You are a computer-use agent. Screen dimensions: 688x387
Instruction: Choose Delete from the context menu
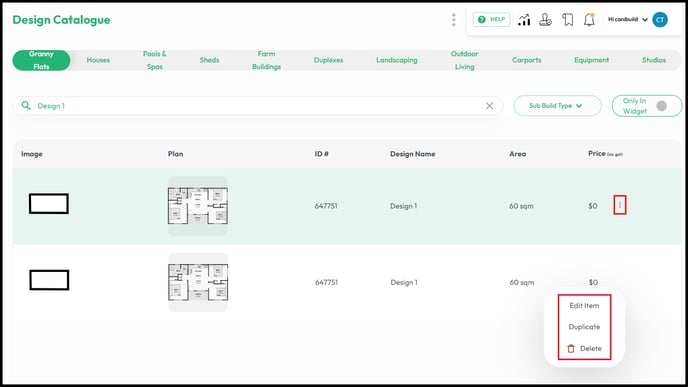point(584,348)
